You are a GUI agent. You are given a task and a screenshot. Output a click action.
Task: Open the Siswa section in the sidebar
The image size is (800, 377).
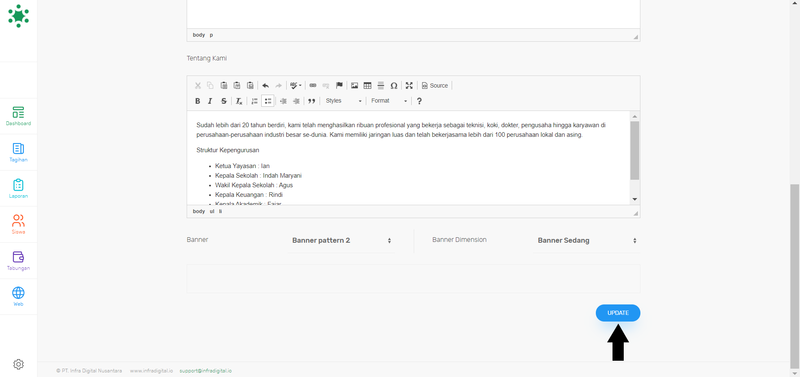click(x=18, y=224)
